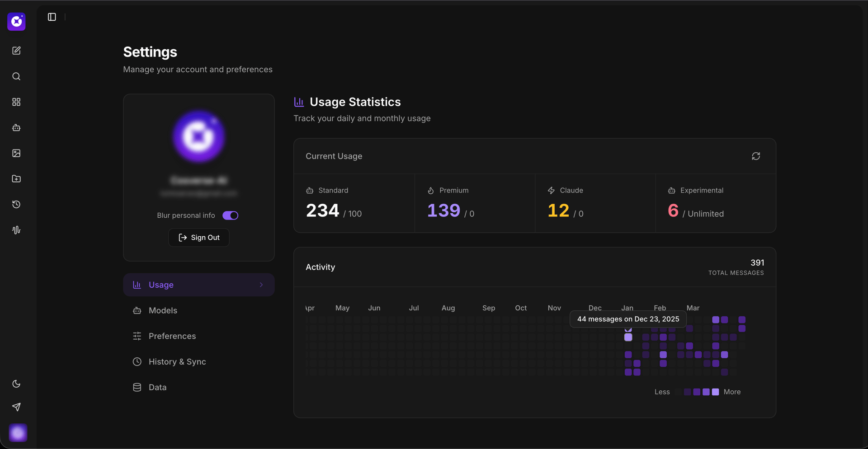This screenshot has width=868, height=449.
Task: Select the waveform audio icon
Action: point(16,229)
